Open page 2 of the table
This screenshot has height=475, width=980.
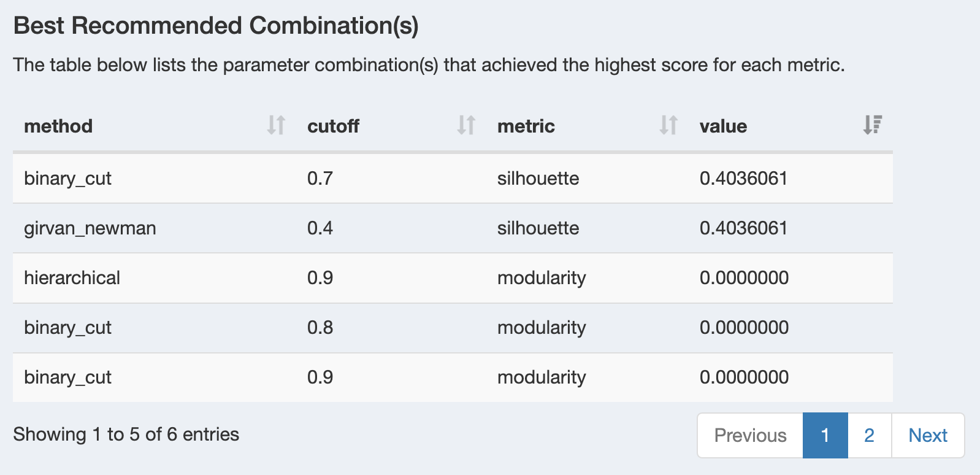click(x=870, y=435)
